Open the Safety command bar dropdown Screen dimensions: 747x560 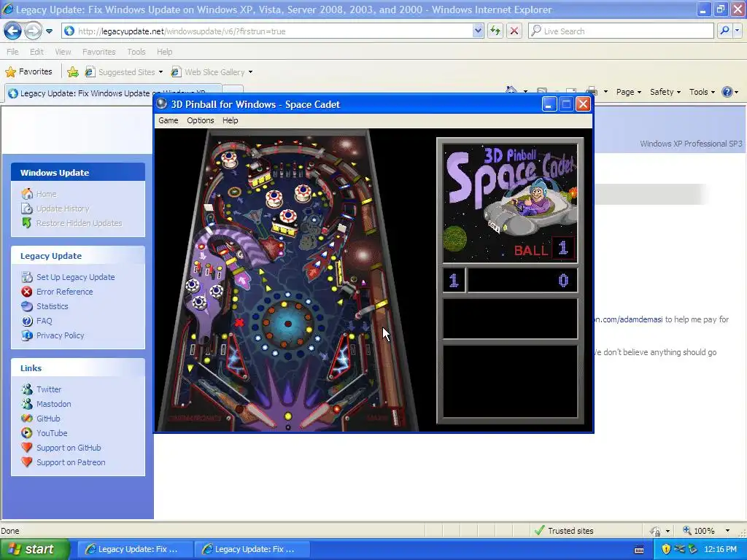665,92
